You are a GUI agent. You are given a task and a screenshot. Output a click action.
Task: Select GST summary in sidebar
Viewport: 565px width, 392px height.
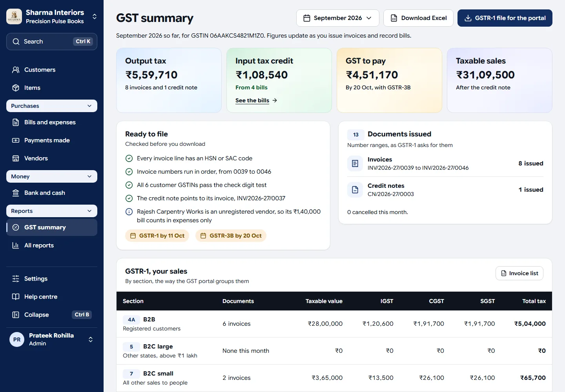point(52,227)
